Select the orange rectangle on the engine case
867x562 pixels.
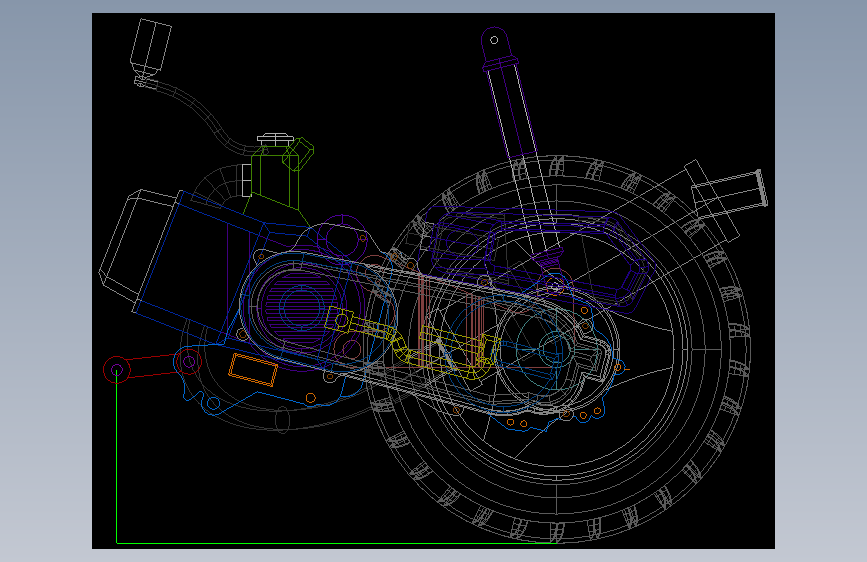pos(253,370)
